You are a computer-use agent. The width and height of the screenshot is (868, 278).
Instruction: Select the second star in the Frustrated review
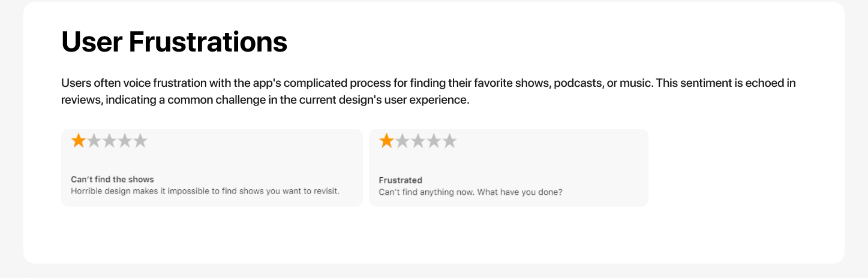pos(403,141)
